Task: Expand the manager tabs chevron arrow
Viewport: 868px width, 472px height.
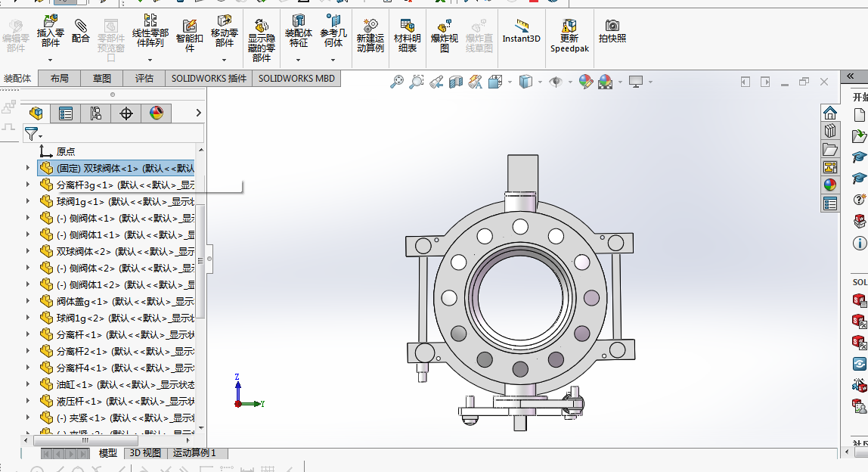Action: pyautogui.click(x=198, y=113)
